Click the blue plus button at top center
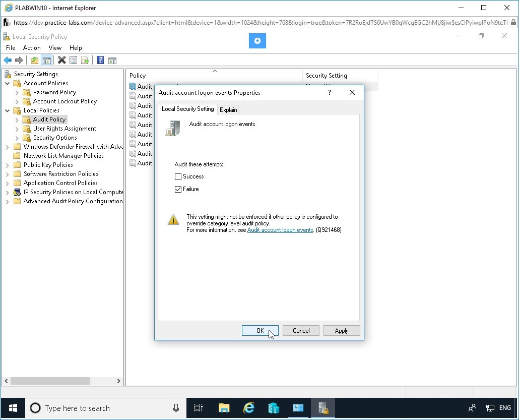519x420 pixels. click(257, 41)
